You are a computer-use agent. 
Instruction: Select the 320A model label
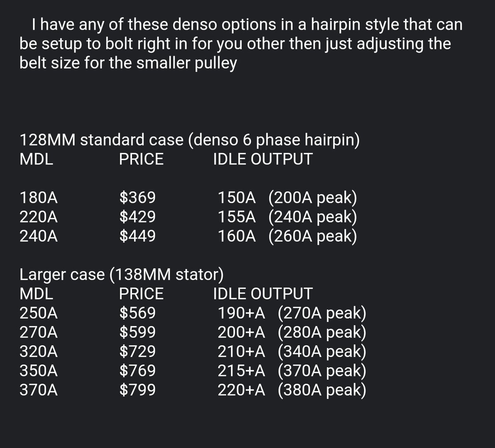click(39, 352)
